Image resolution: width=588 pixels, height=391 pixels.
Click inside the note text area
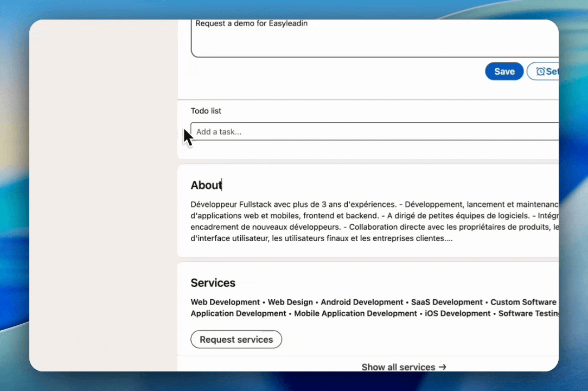(x=374, y=41)
